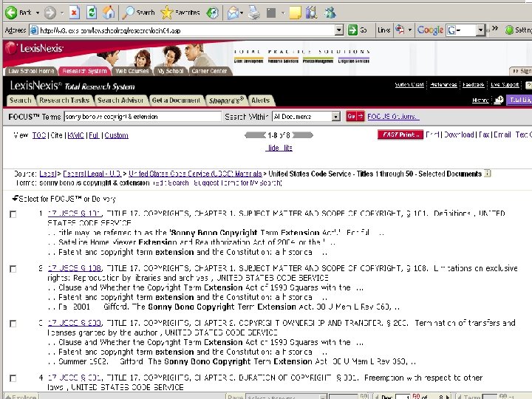Open the address bar dropdown arrow

339,30
